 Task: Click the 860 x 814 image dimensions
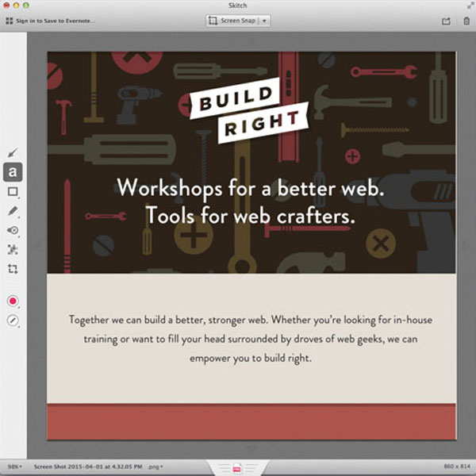(457, 466)
